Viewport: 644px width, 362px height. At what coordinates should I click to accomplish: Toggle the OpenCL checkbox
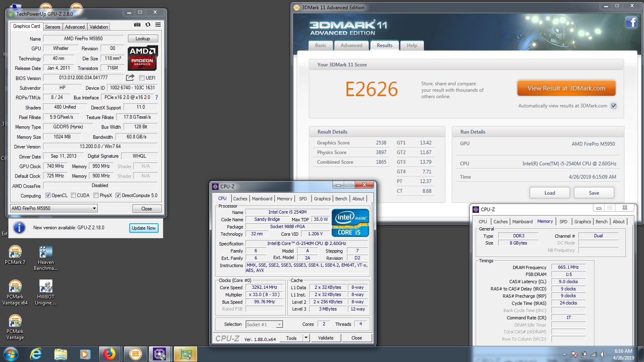(x=48, y=195)
